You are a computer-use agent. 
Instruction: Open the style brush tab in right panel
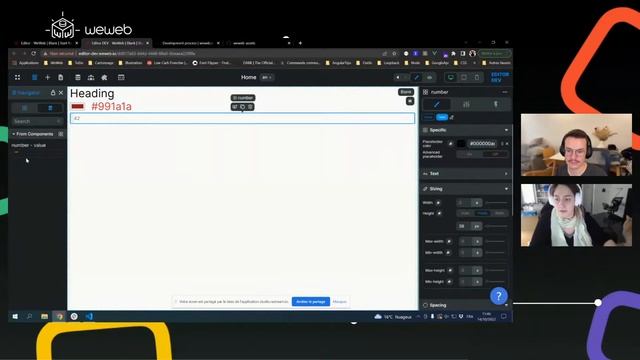436,104
